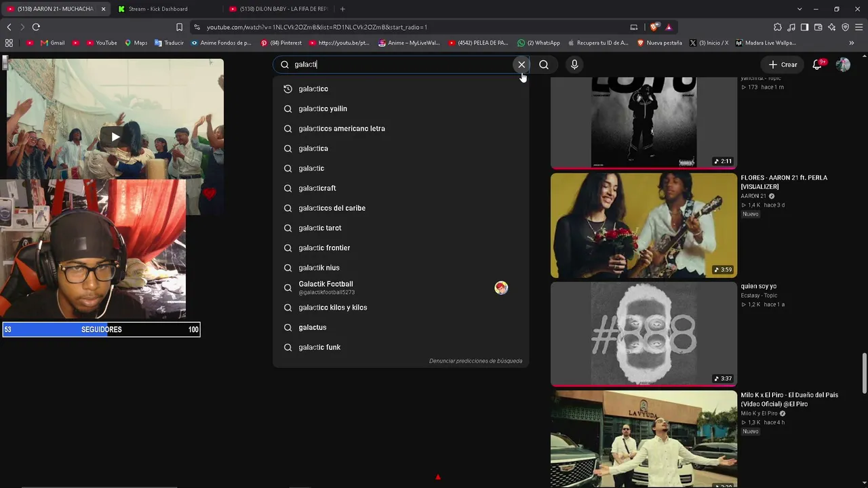Image resolution: width=868 pixels, height=488 pixels.
Task: Open the WhatsApp bookmark
Action: click(538, 43)
